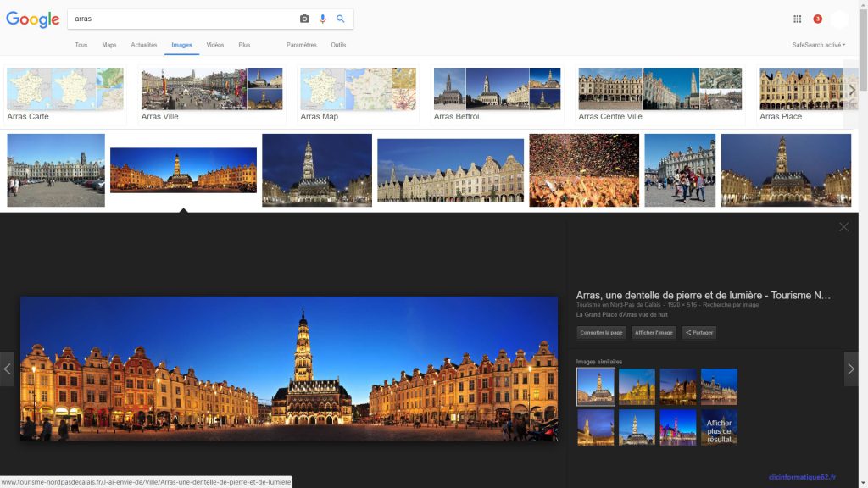
Task: Open first similar image in top row
Action: point(596,386)
